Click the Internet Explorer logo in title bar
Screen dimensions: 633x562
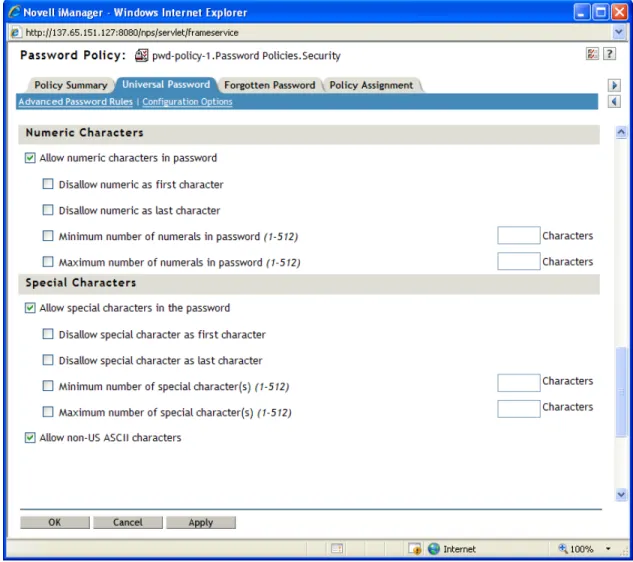click(14, 12)
